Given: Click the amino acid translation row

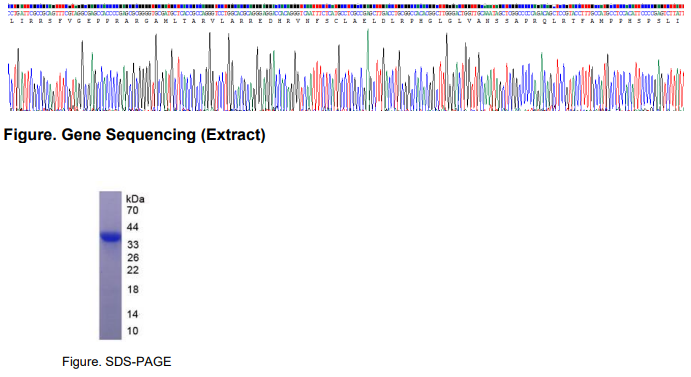Looking at the screenshot, I should (346, 21).
